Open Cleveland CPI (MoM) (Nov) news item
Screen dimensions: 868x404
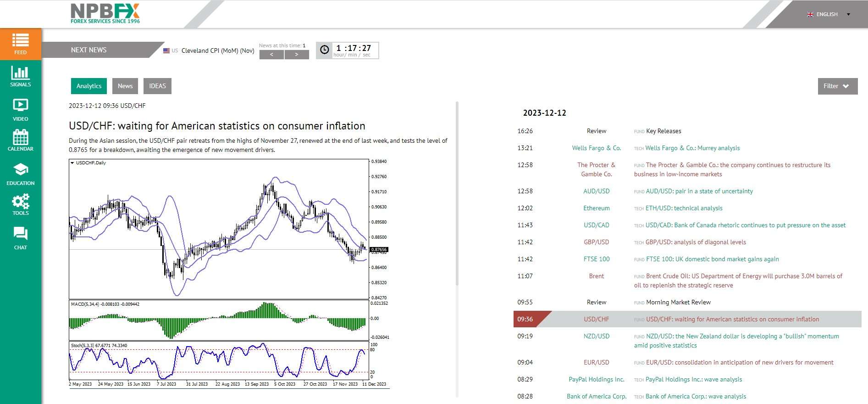tap(218, 50)
